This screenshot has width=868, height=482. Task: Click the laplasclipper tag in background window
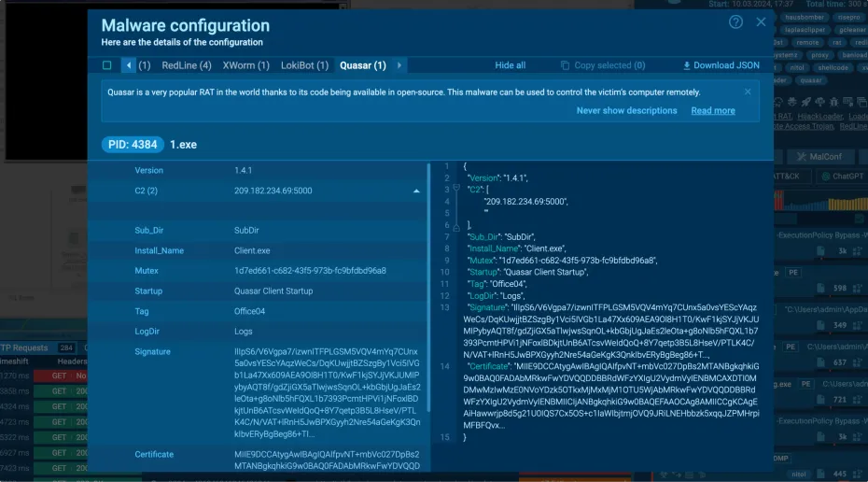805,30
